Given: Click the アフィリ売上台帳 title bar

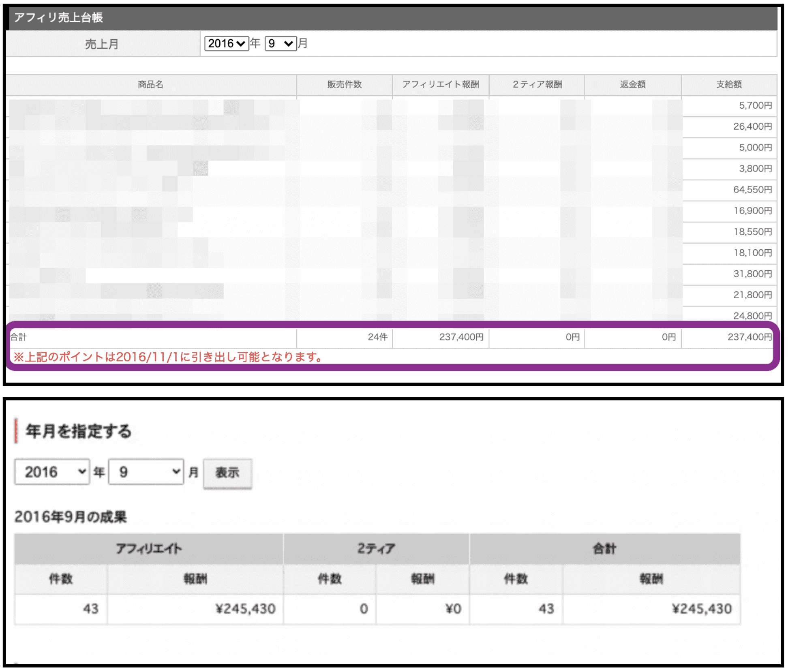Looking at the screenshot, I should pos(391,18).
